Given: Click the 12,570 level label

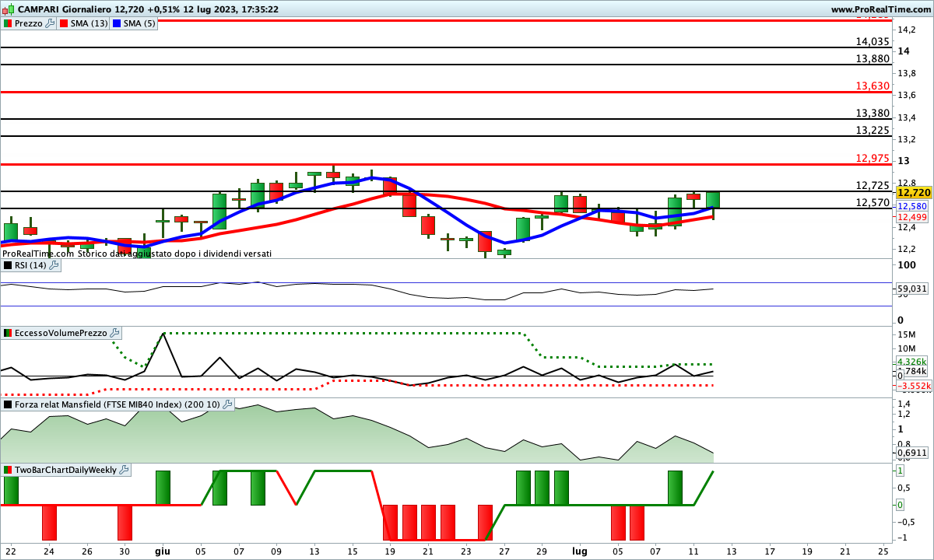Looking at the screenshot, I should click(x=872, y=202).
